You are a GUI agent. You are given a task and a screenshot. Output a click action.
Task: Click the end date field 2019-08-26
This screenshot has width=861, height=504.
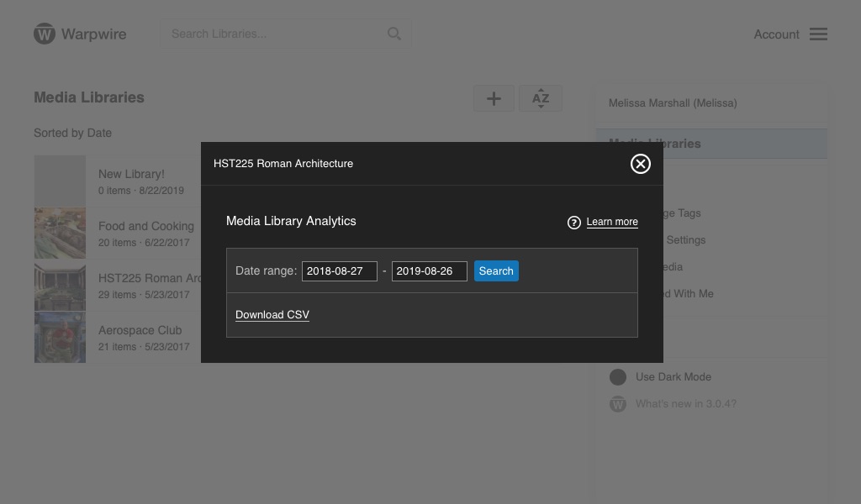tap(430, 271)
